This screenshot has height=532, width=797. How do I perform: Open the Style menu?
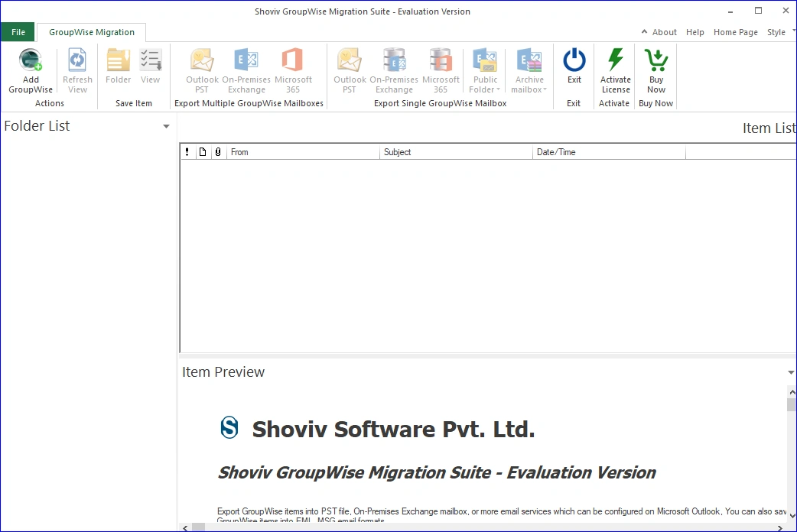(x=776, y=32)
